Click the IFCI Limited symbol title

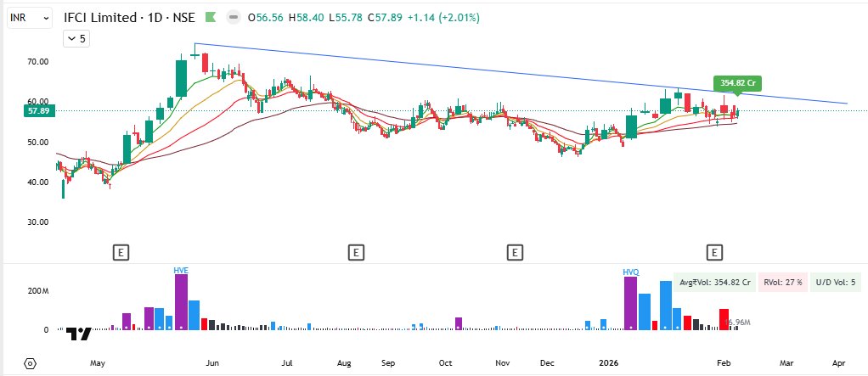129,18
